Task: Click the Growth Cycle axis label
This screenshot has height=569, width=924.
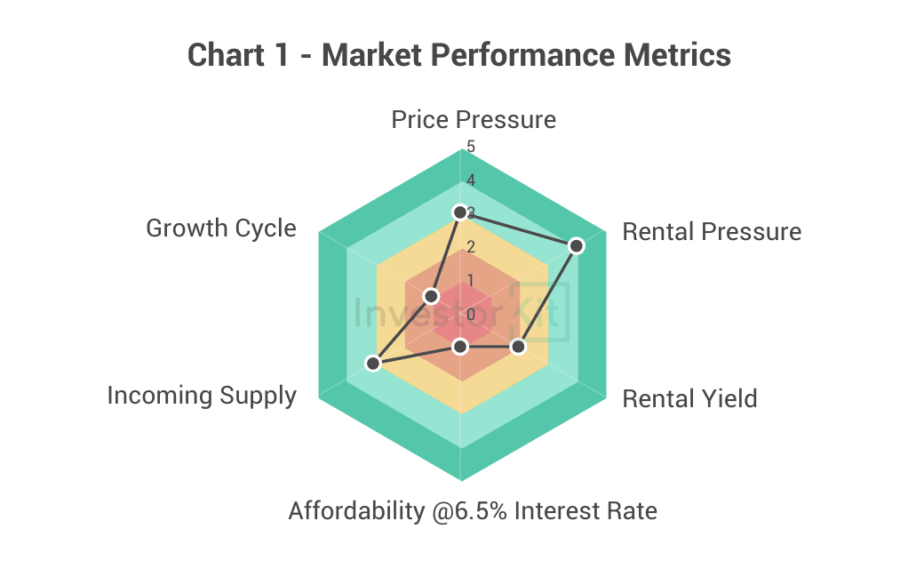Action: tap(220, 228)
